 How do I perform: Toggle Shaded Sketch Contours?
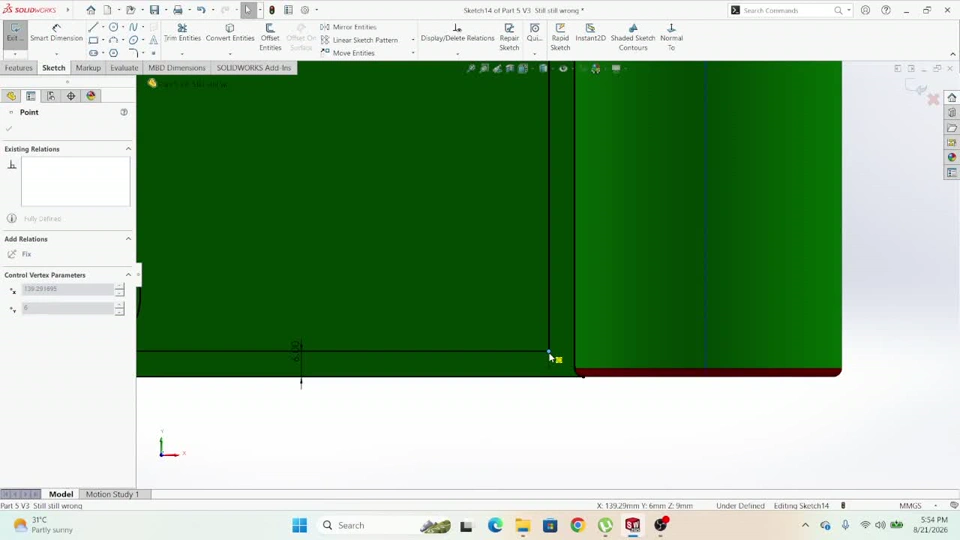pyautogui.click(x=632, y=37)
